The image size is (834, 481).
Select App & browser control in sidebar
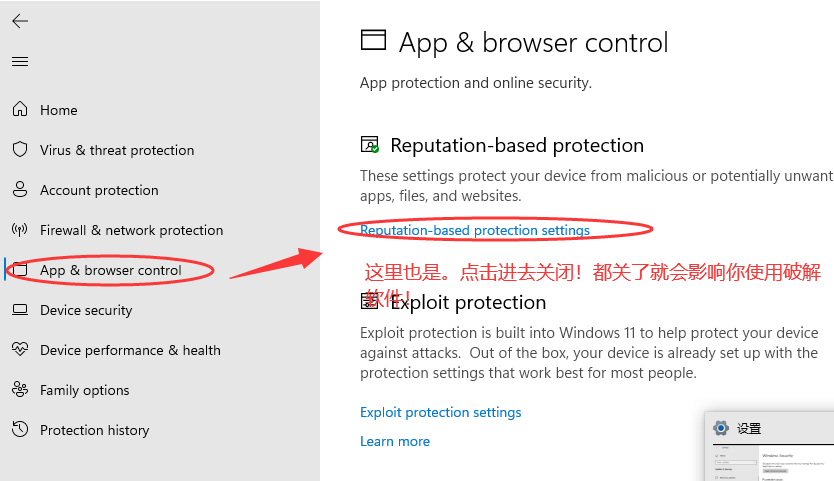(x=110, y=270)
